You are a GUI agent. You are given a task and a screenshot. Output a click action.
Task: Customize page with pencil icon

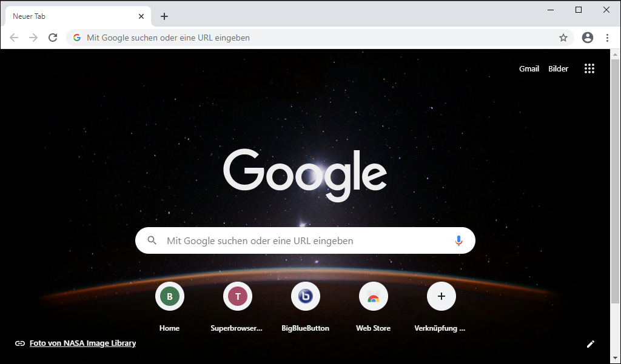(x=590, y=344)
